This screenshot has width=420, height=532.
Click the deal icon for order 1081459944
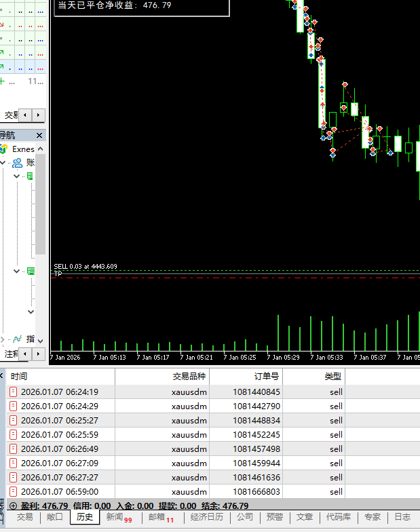[13, 463]
